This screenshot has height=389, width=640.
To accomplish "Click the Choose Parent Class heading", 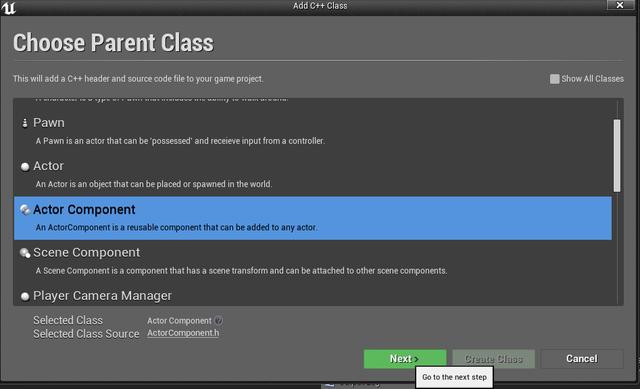I will pos(113,43).
